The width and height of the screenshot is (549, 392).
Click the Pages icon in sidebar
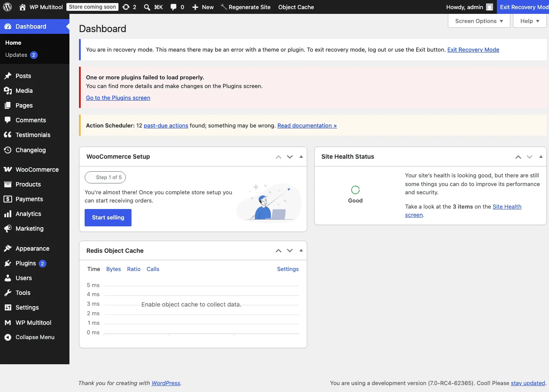point(8,105)
